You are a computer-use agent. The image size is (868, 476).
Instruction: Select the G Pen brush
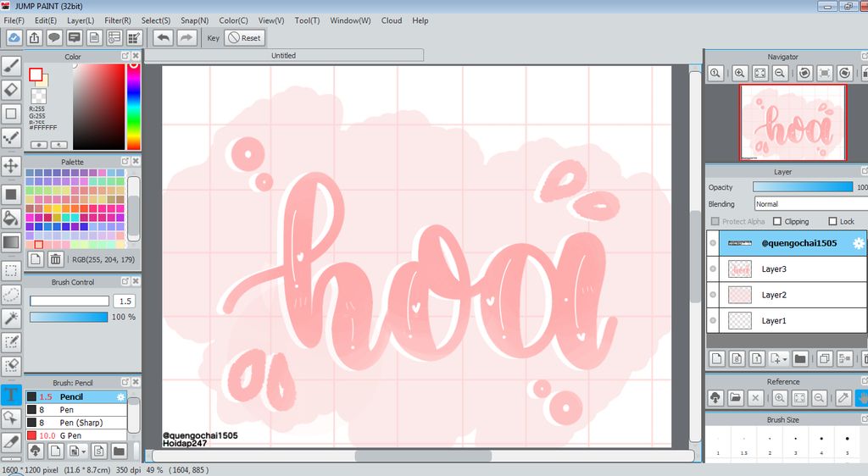tap(76, 435)
